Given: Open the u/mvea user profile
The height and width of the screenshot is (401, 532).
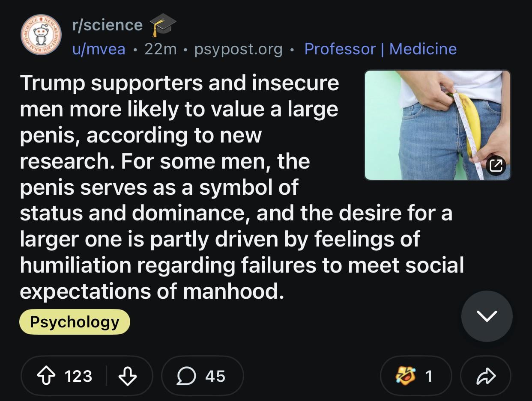Looking at the screenshot, I should tap(99, 49).
